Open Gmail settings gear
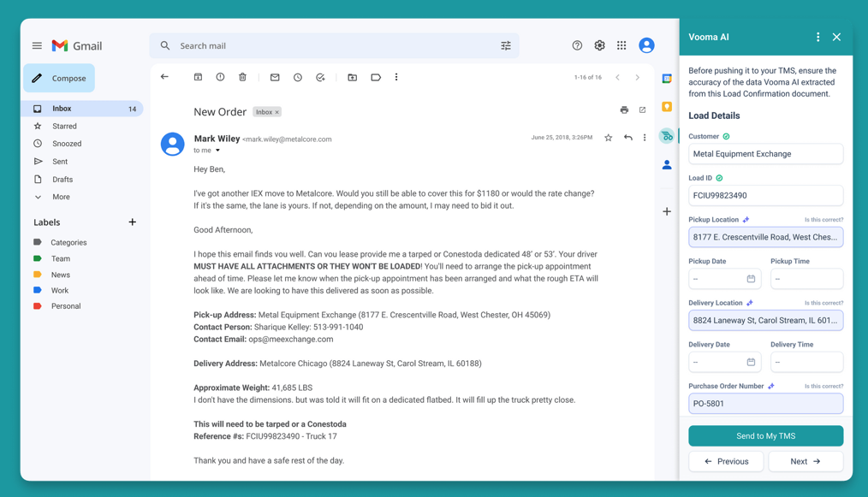 [599, 45]
